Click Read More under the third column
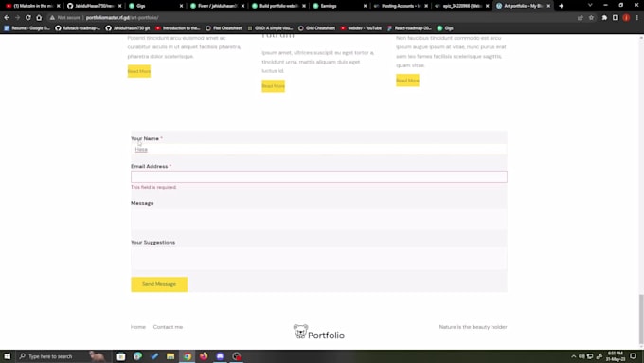Viewport: 644px width, 363px height. [407, 81]
